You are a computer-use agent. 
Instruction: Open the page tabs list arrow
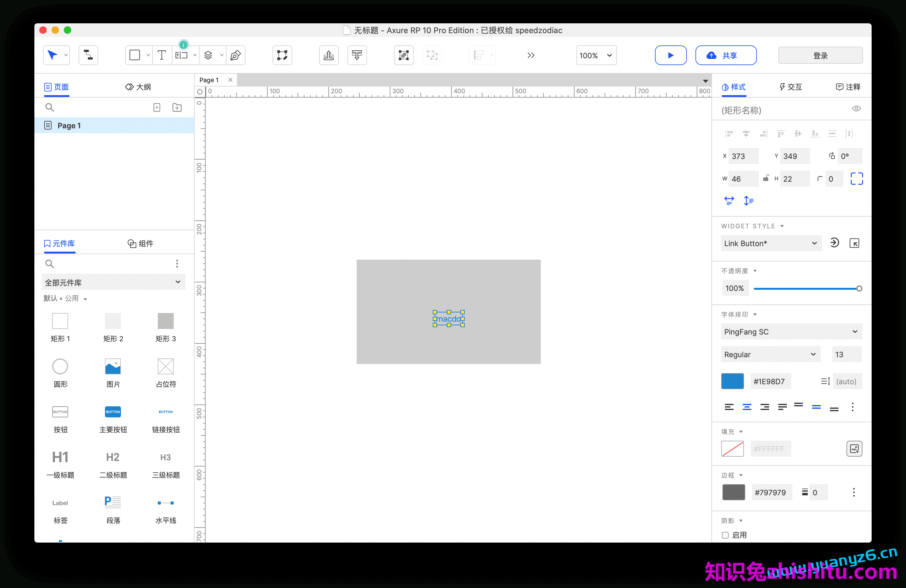tap(705, 81)
